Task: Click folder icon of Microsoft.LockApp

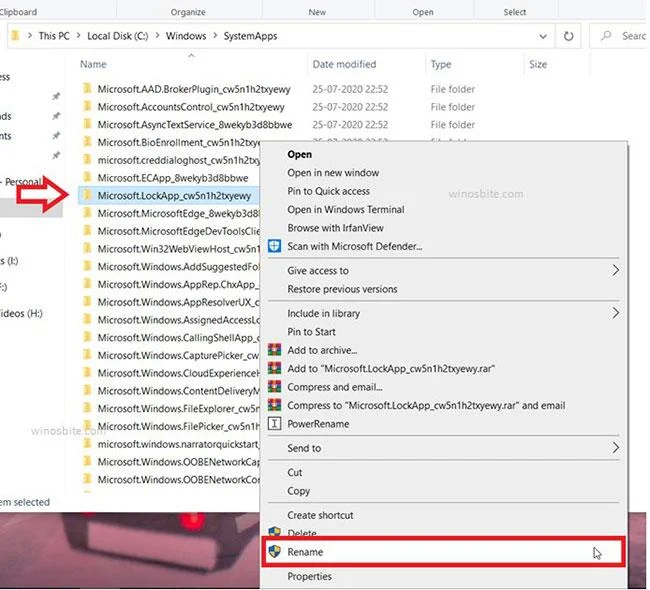Action: coord(87,195)
